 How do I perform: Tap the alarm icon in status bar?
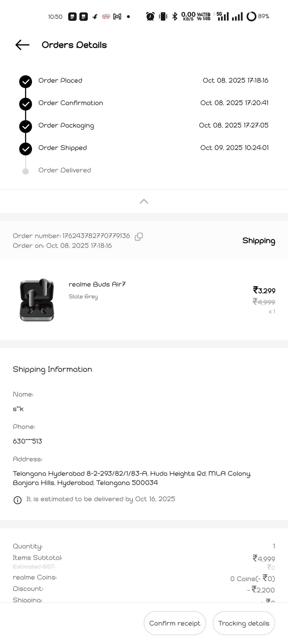coord(150,16)
